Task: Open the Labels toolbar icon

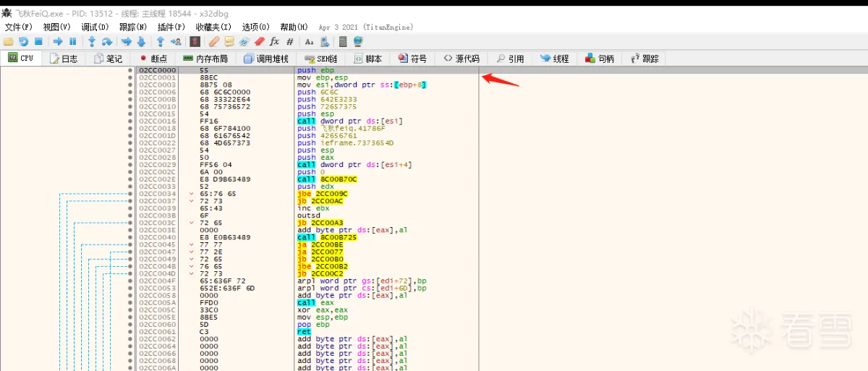Action: tap(244, 41)
